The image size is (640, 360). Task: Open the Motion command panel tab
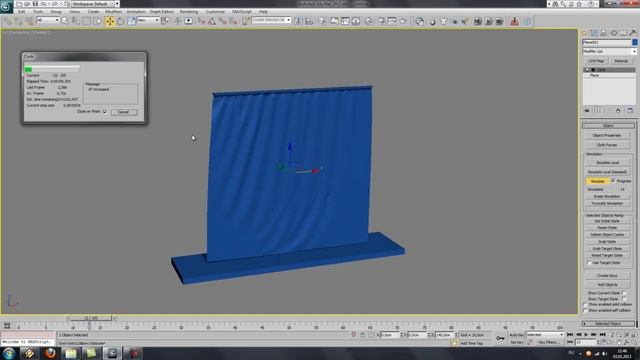point(613,33)
